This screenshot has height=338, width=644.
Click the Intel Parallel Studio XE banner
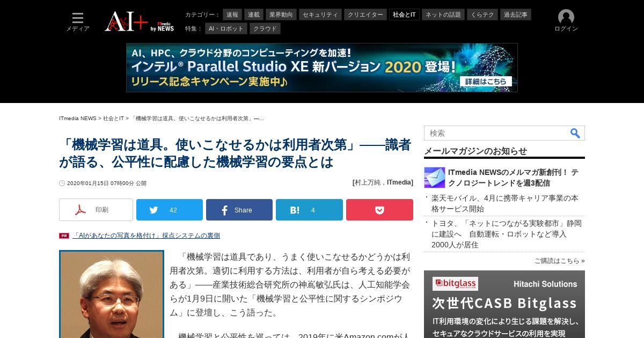[x=322, y=68]
